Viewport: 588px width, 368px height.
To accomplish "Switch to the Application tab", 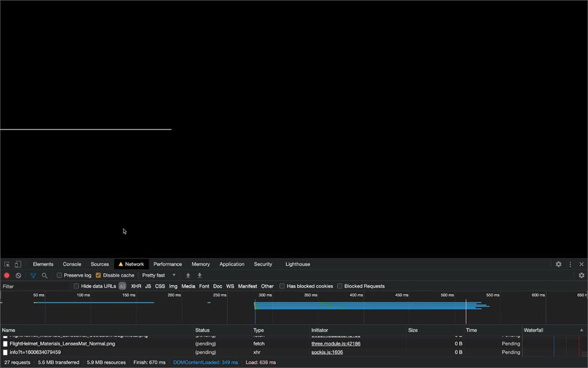I will [x=232, y=264].
